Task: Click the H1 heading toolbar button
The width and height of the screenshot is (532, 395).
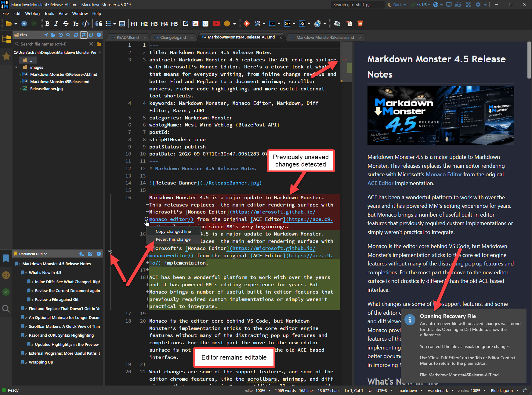Action: pos(134,24)
